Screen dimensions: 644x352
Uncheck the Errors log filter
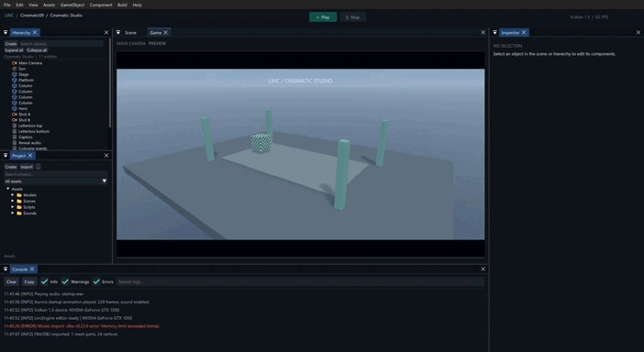click(x=96, y=281)
